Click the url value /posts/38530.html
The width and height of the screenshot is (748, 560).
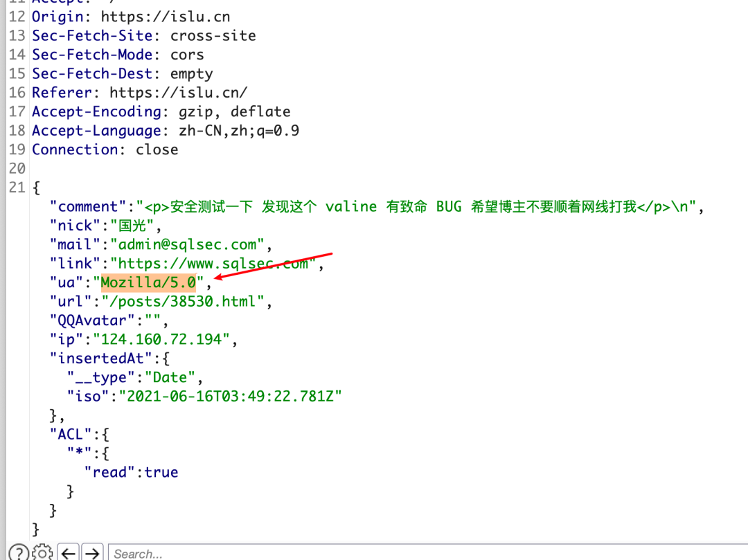(183, 302)
